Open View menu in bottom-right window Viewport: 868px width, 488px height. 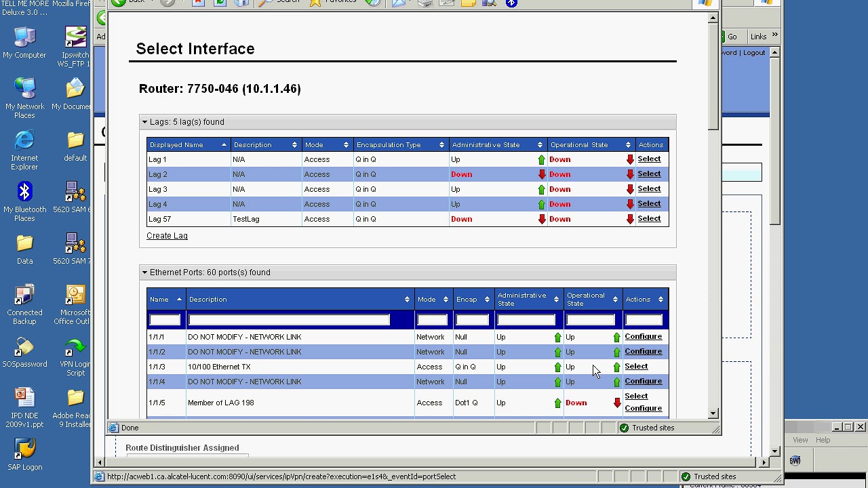(x=800, y=441)
